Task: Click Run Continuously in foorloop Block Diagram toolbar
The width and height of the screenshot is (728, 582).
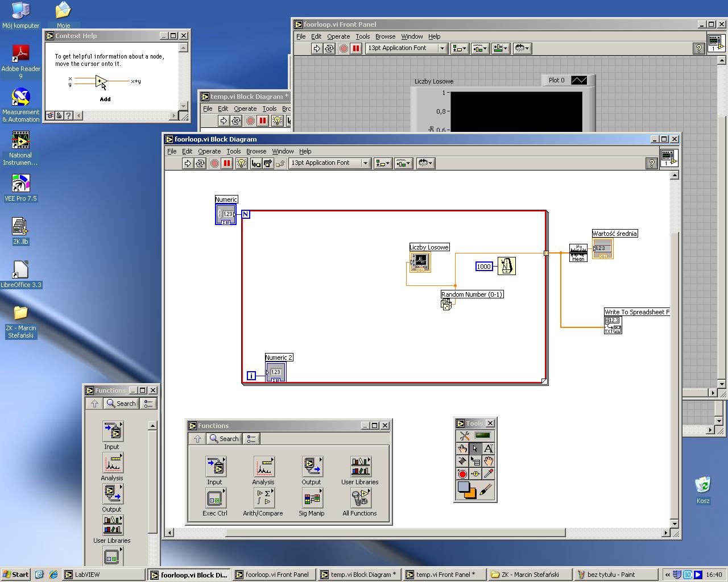Action: pos(200,164)
